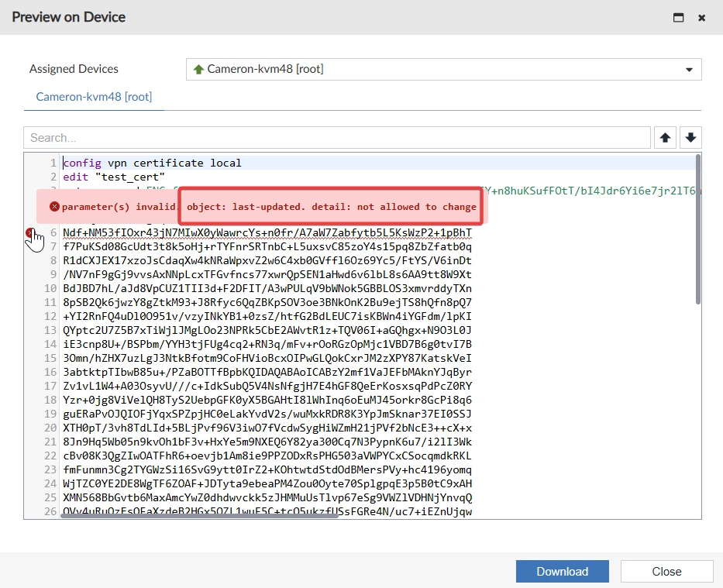Viewport: 723px width, 588px height.
Task: Focus the Search input field
Action: point(337,137)
